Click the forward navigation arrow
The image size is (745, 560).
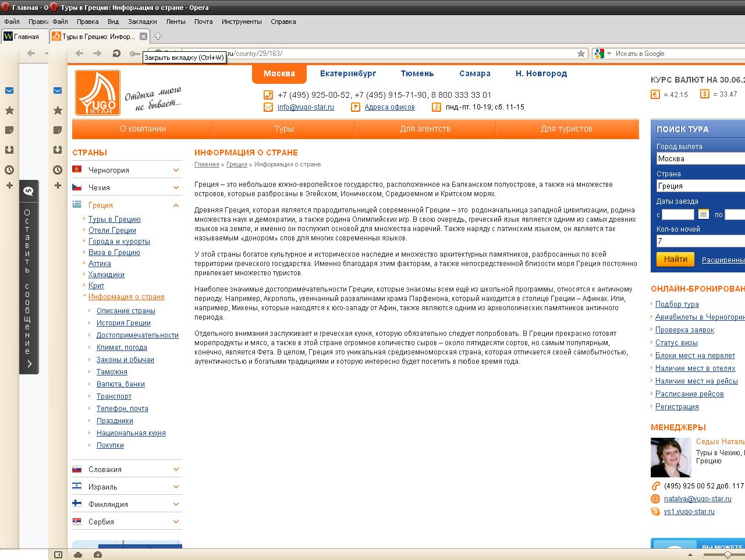pyautogui.click(x=97, y=54)
